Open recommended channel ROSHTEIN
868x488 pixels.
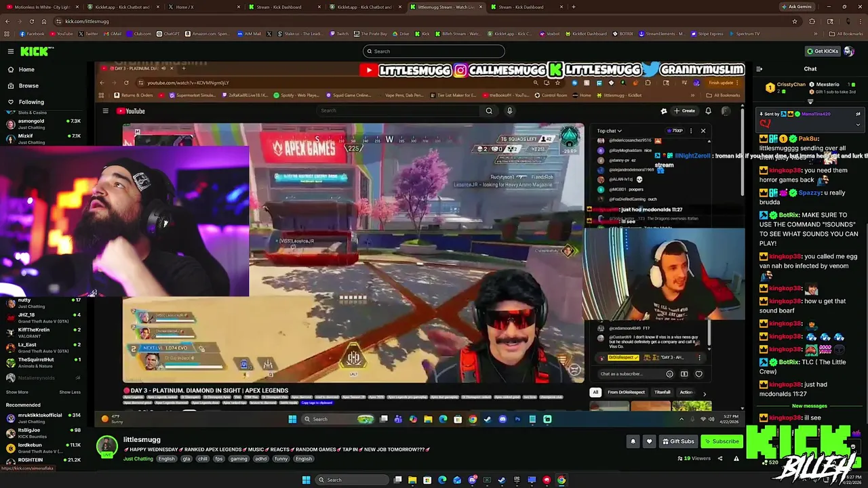[43, 460]
